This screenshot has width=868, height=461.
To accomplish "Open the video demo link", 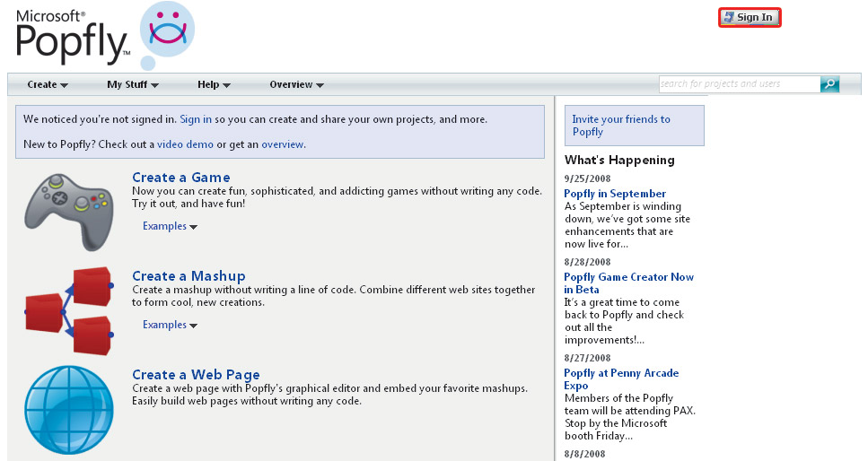I will pyautogui.click(x=186, y=144).
